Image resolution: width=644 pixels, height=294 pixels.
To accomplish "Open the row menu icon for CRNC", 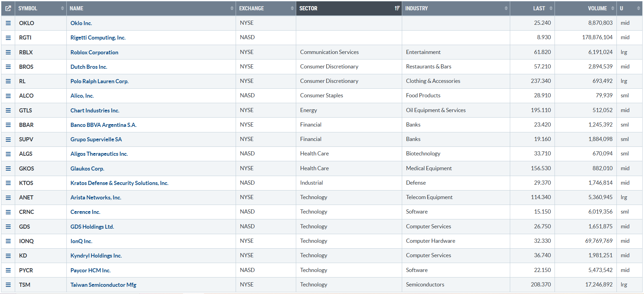I will click(x=8, y=212).
